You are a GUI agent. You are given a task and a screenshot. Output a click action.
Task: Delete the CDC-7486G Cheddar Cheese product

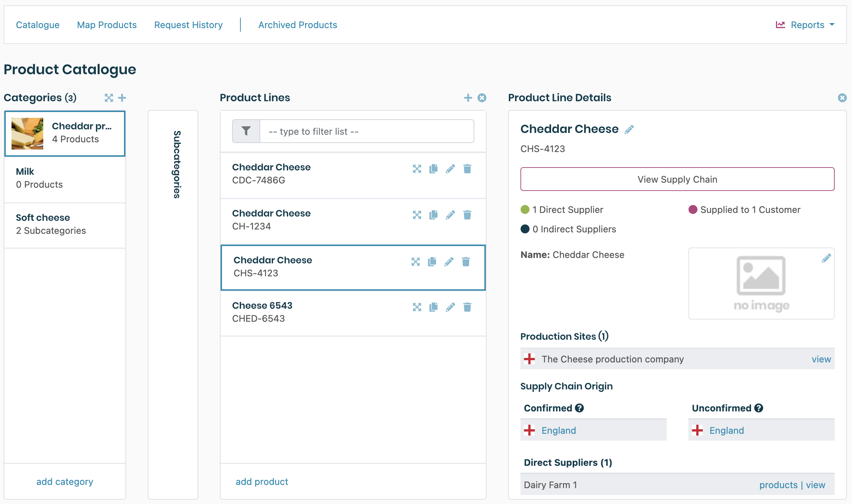[x=467, y=169]
